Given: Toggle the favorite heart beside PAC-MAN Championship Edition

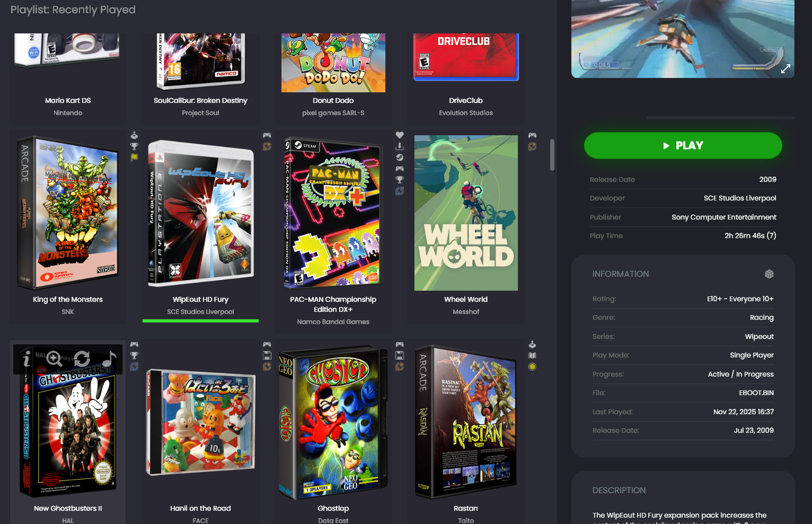Looking at the screenshot, I should [400, 135].
